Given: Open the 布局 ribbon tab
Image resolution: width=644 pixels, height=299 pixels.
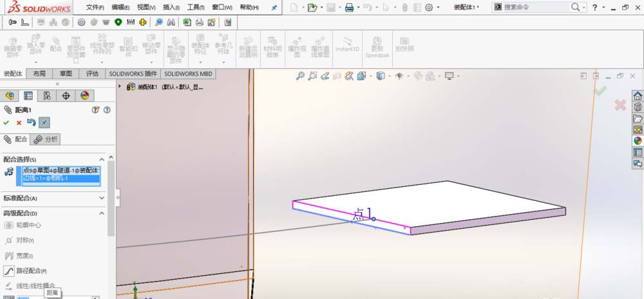Looking at the screenshot, I should [x=39, y=73].
